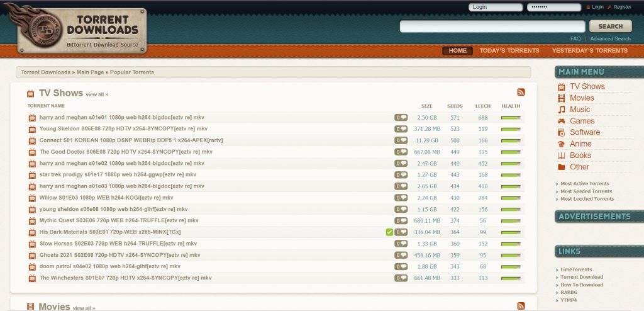Image resolution: width=644 pixels, height=311 pixels.
Task: Click the Movies film icon in Main Menu
Action: coord(561,98)
